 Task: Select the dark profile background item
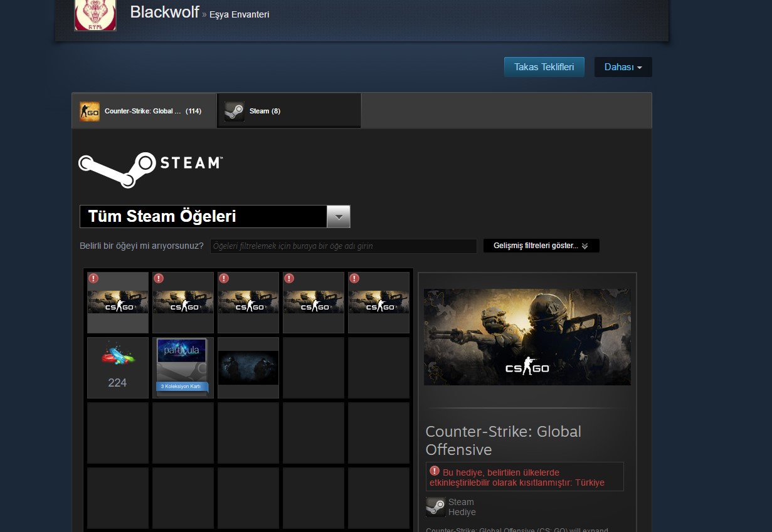248,368
